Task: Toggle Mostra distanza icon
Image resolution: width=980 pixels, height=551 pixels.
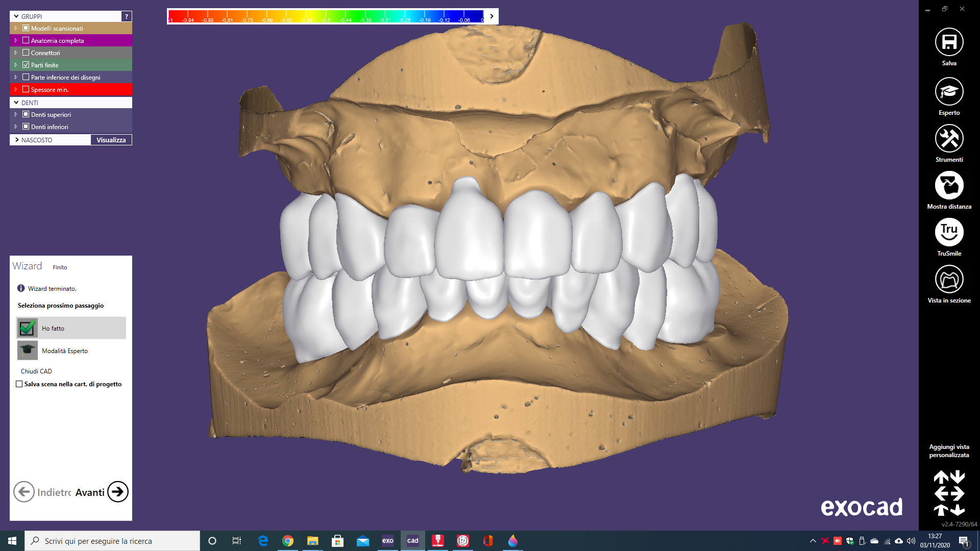Action: pos(949,186)
